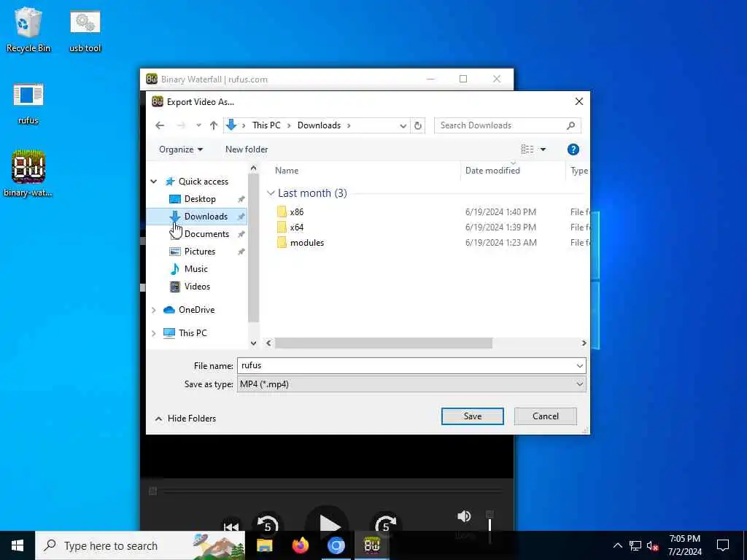The width and height of the screenshot is (747, 560).
Task: Collapse with Hide Folders
Action: tap(186, 419)
